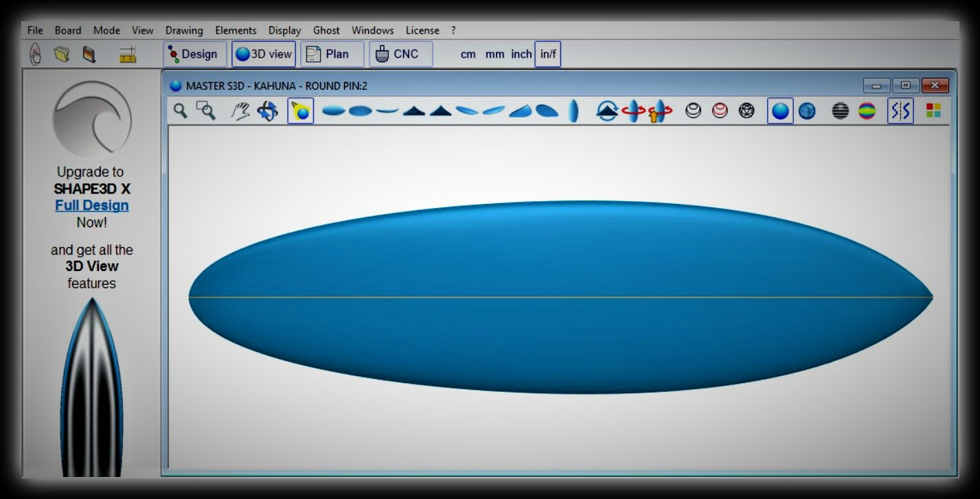Click the new board surfboard icon
The width and height of the screenshot is (980, 499).
click(x=35, y=54)
